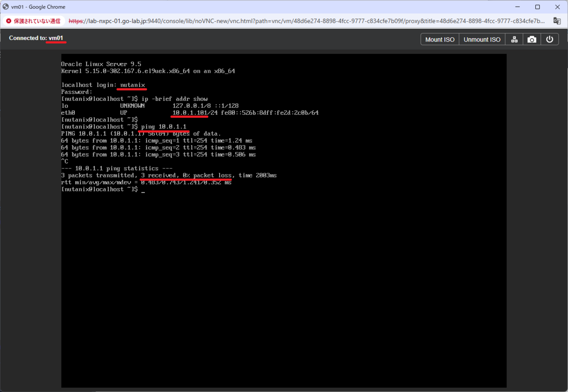Click the vm01 name in 'Connected to' header
Image resolution: width=568 pixels, height=392 pixels.
pyautogui.click(x=56, y=38)
